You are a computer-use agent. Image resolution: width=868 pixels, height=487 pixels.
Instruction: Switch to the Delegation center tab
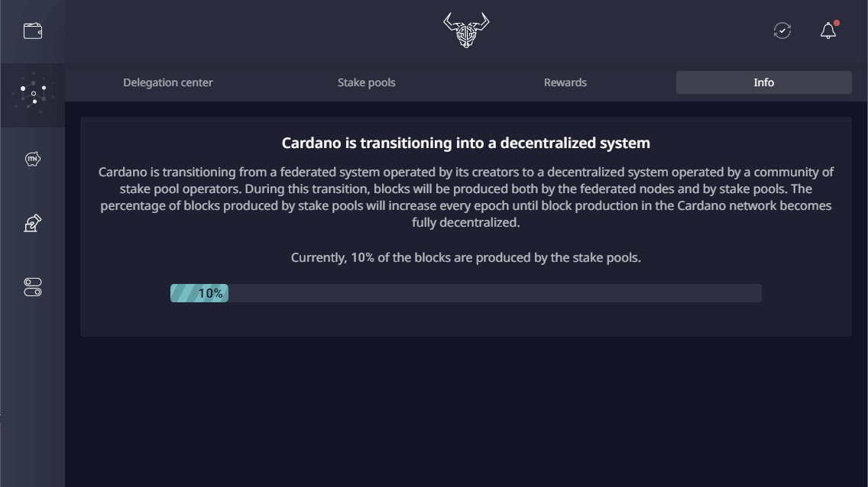point(168,82)
